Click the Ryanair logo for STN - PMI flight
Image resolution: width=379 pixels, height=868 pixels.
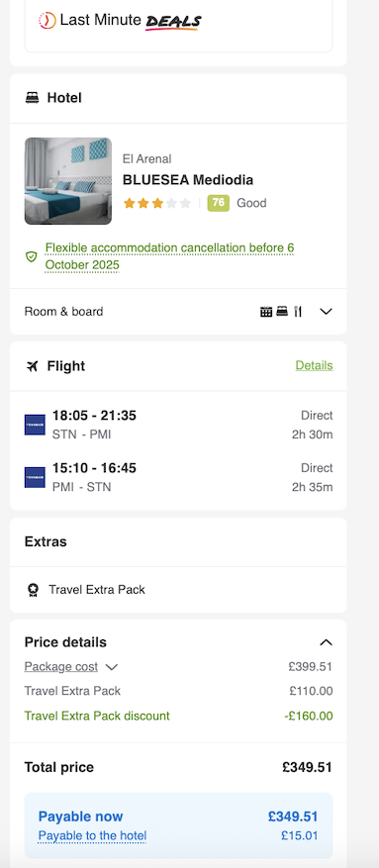[35, 425]
